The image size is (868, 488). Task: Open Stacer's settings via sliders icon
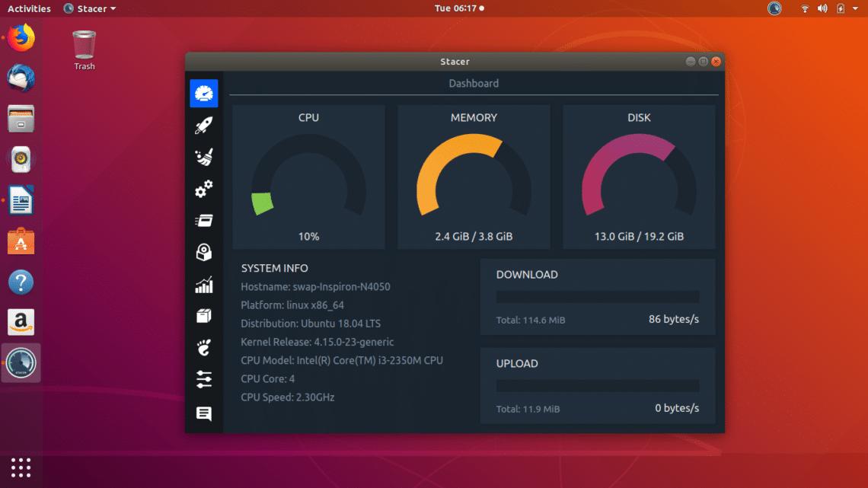[x=203, y=379]
